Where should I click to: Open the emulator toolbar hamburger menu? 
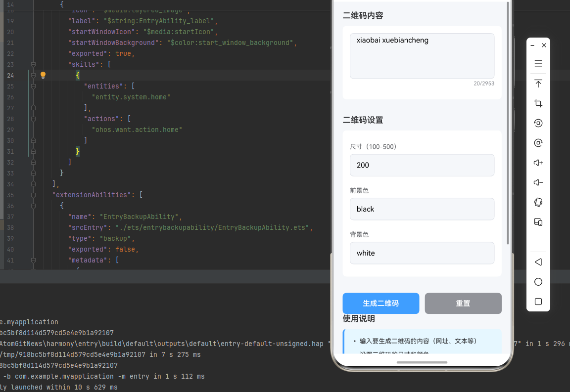coord(538,63)
